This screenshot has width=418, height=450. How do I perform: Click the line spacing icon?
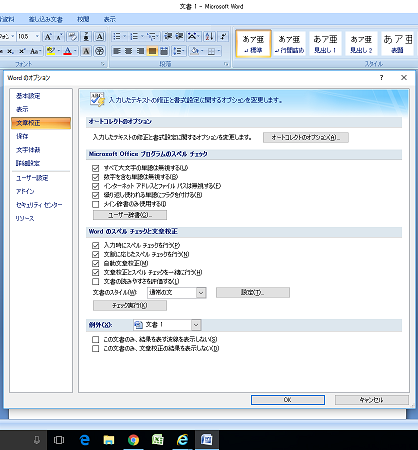tap(179, 51)
